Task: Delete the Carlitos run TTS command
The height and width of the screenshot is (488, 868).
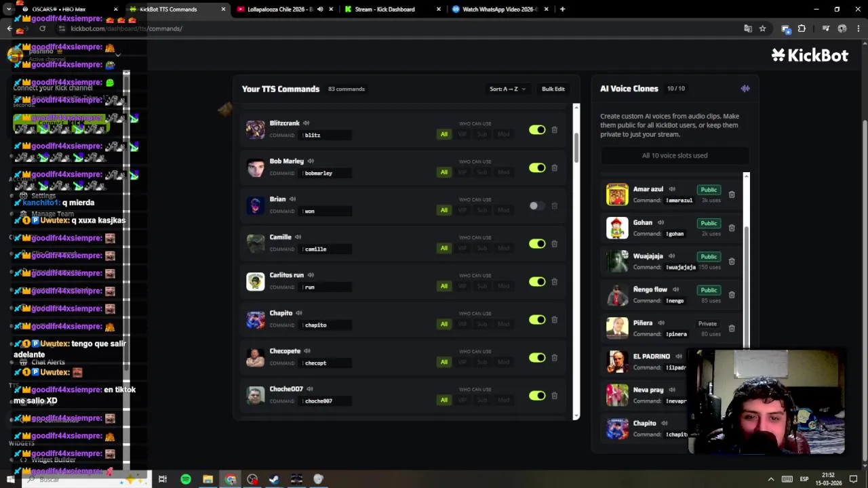Action: [x=554, y=281]
